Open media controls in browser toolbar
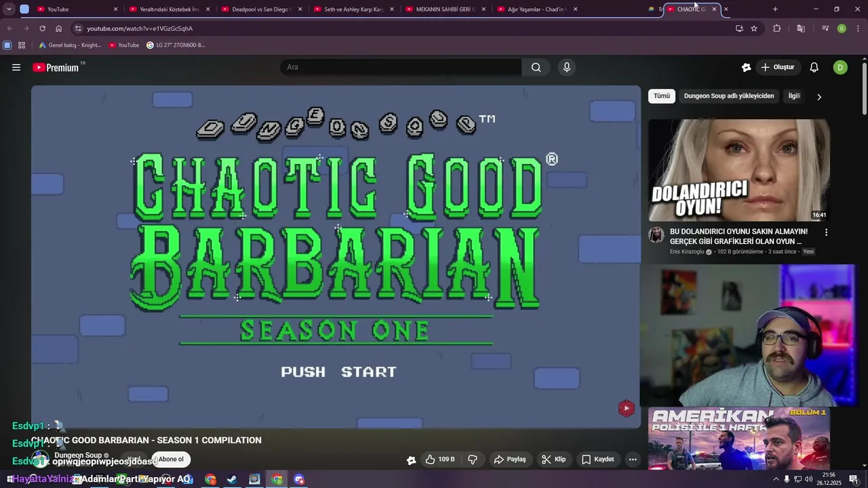 pyautogui.click(x=825, y=28)
